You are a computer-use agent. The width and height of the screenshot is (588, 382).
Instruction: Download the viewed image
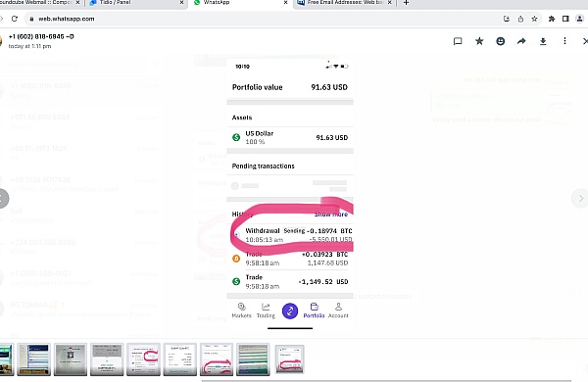pos(543,41)
